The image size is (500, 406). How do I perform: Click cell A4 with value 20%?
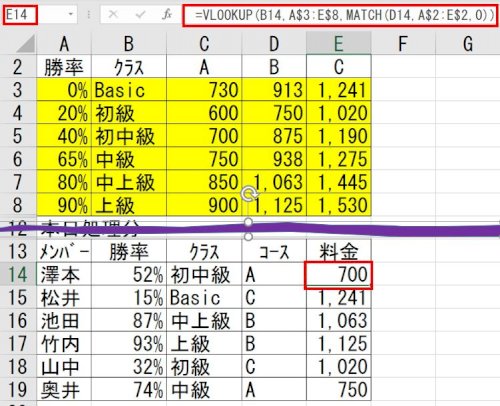click(64, 112)
